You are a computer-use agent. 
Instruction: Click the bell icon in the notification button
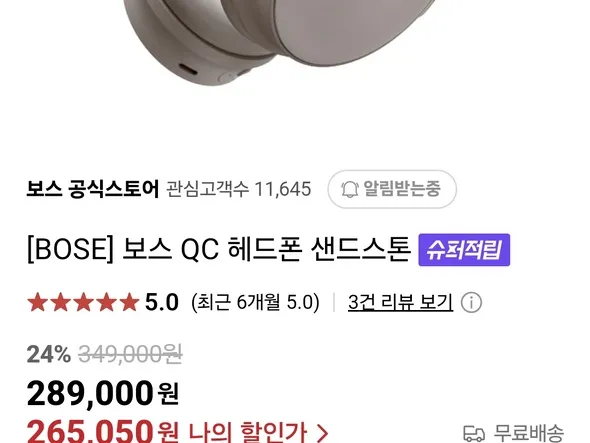(350, 189)
